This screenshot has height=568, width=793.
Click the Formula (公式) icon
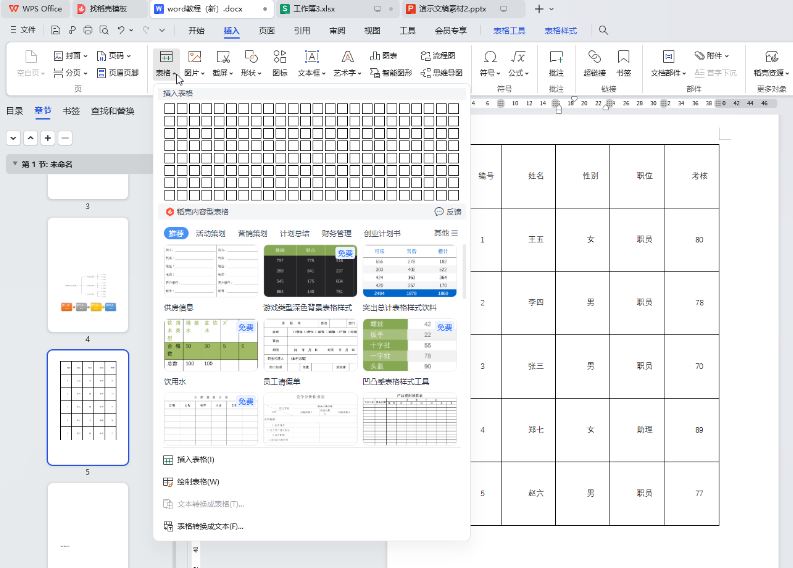[518, 57]
